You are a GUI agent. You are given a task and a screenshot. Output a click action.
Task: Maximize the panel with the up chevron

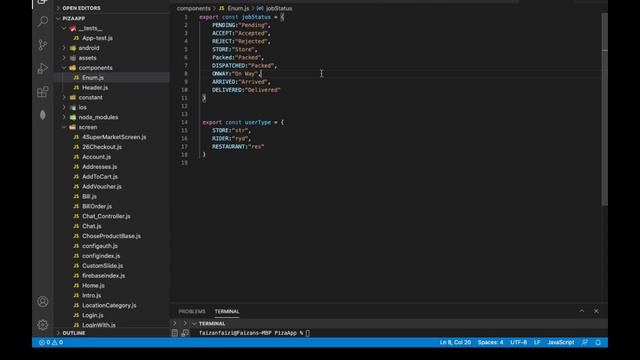coord(582,311)
